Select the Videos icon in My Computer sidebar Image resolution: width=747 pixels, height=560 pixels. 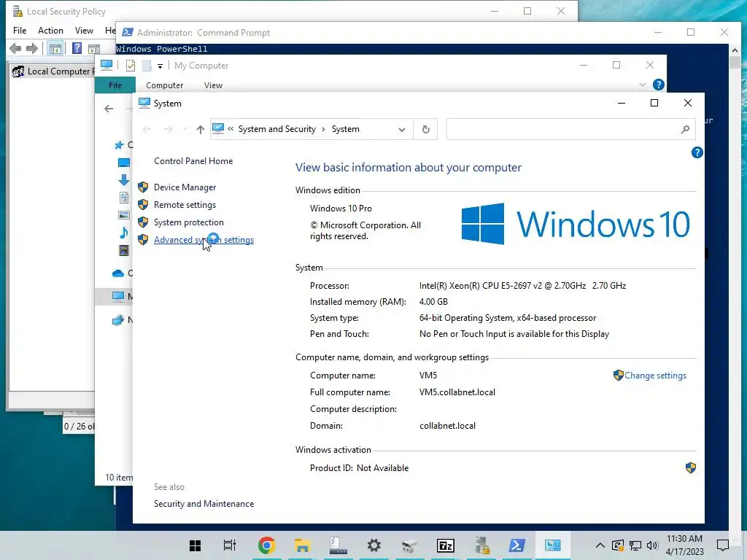point(124,250)
